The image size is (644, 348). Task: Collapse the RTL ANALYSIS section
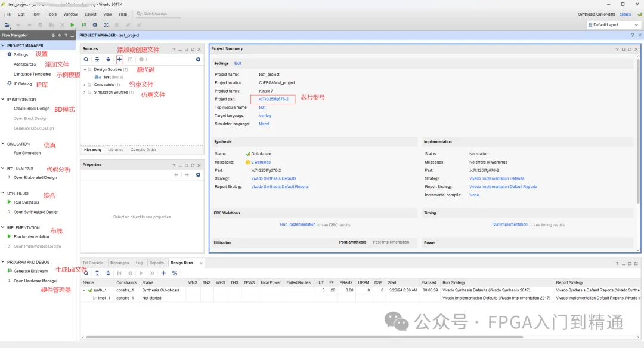coord(3,168)
